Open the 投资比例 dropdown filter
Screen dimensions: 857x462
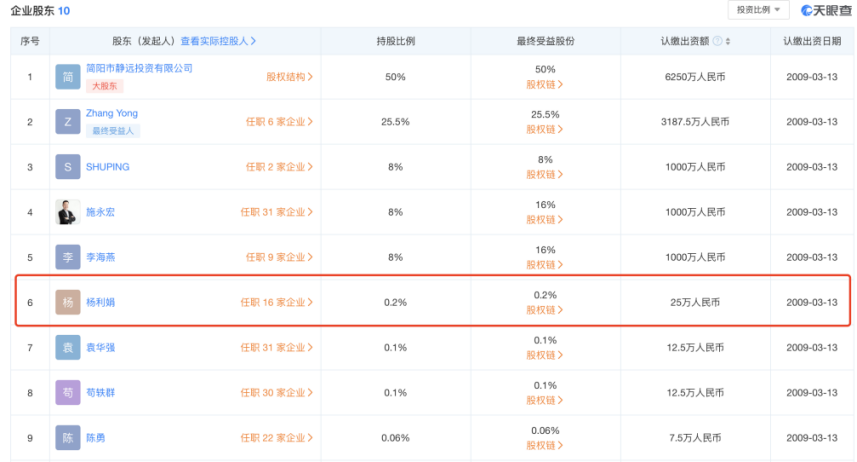[759, 10]
